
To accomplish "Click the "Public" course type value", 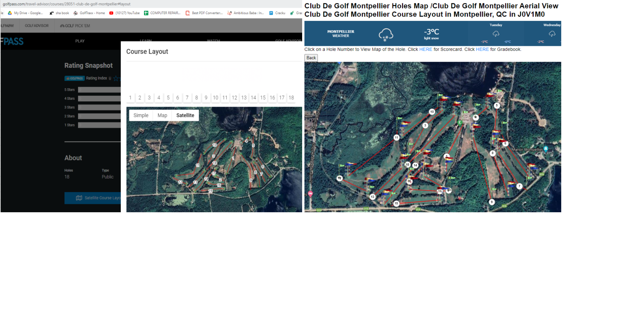I will click(x=108, y=177).
